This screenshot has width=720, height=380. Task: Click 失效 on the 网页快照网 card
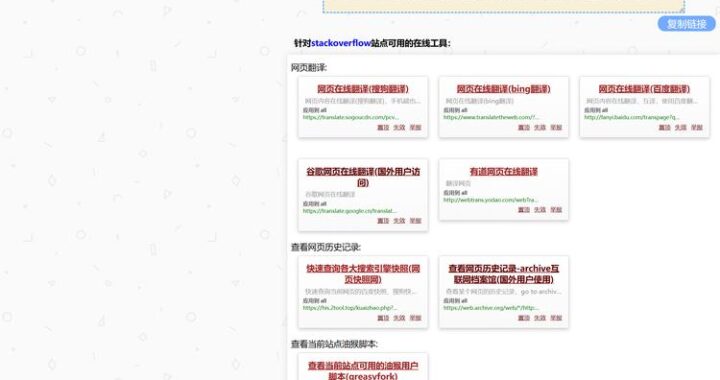pyautogui.click(x=399, y=318)
